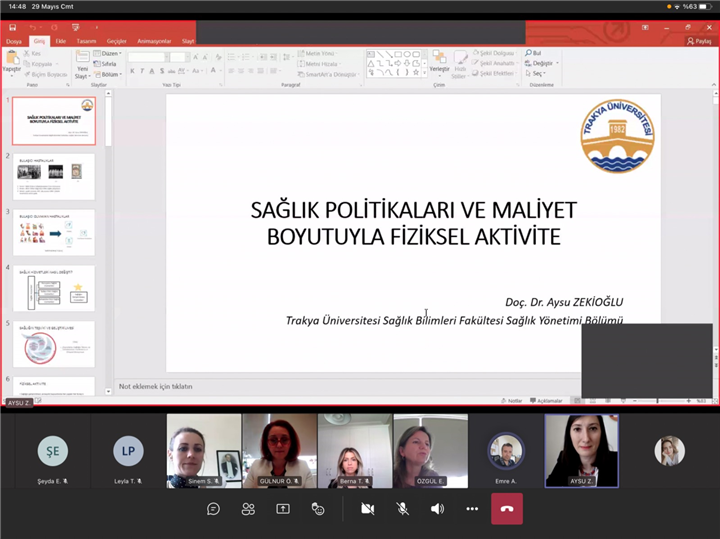Screen dimensions: 720x539
Task: Open the more options ellipsis
Action: pyautogui.click(x=472, y=509)
